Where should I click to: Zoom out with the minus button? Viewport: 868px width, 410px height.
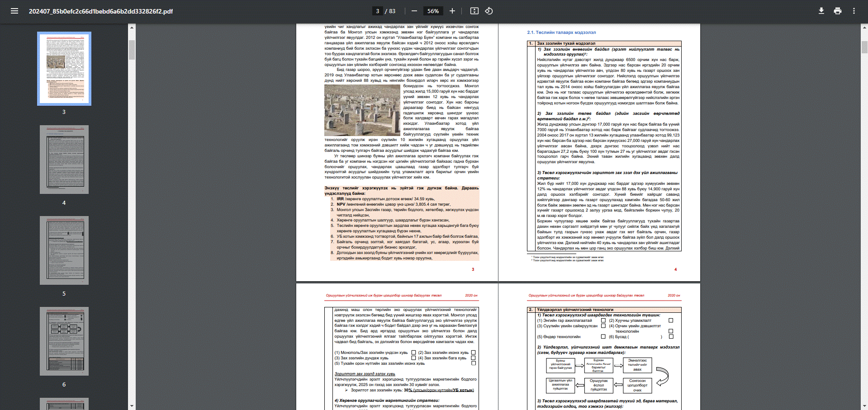pos(414,11)
